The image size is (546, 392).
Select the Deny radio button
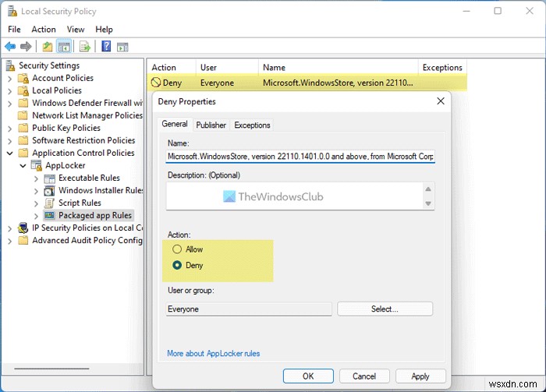pos(176,265)
